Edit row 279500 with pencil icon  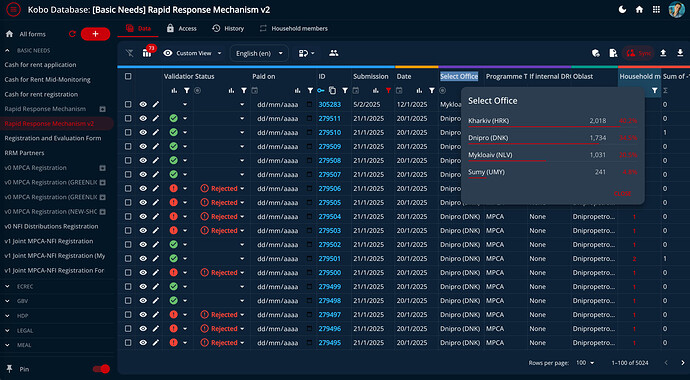(156, 273)
